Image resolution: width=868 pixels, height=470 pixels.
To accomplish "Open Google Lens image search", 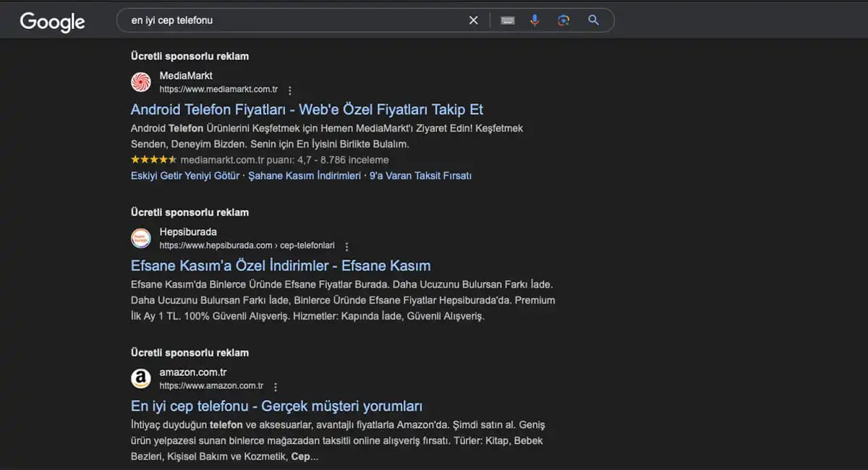I will click(563, 20).
